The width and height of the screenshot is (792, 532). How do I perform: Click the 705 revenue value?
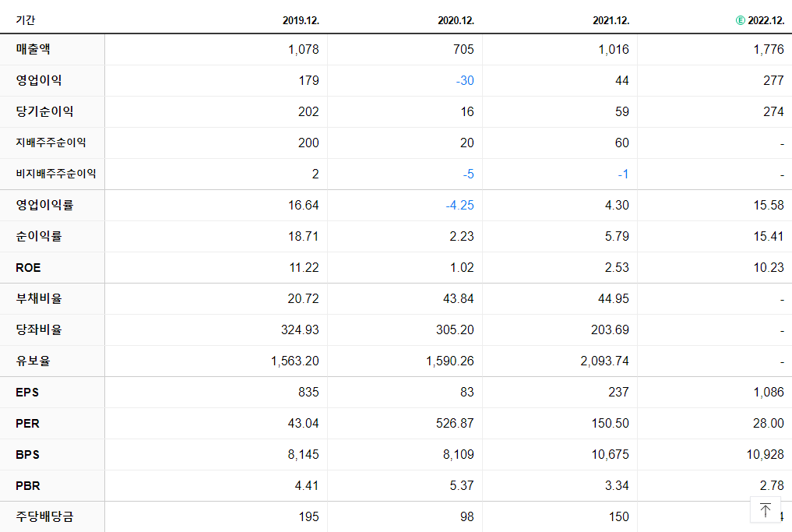click(463, 50)
